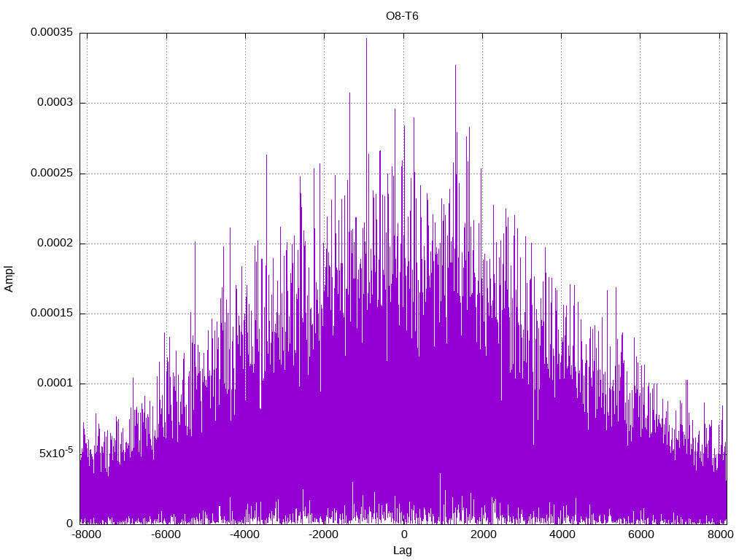The image size is (747, 560).
Task: Click the 0.0003 y-axis tick label
Action: pyautogui.click(x=55, y=102)
